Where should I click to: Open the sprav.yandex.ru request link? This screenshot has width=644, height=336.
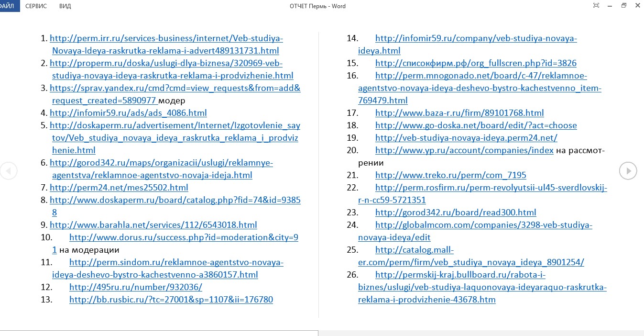pyautogui.click(x=175, y=88)
